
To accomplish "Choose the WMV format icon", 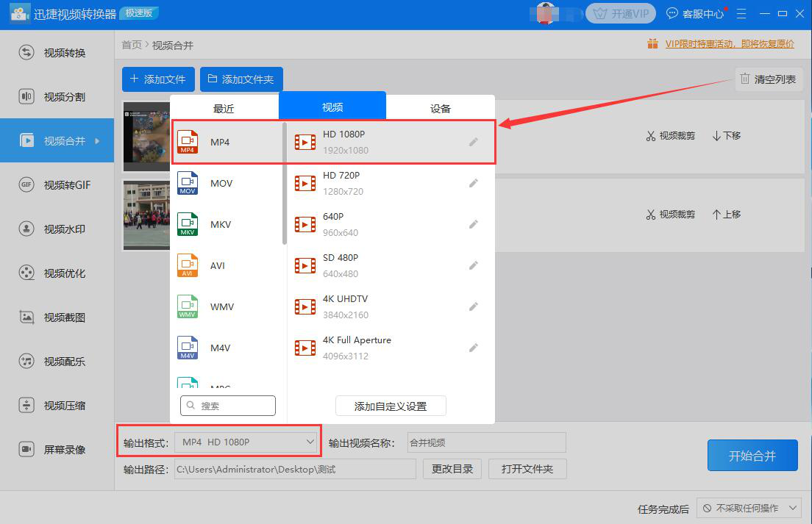I will tap(188, 306).
